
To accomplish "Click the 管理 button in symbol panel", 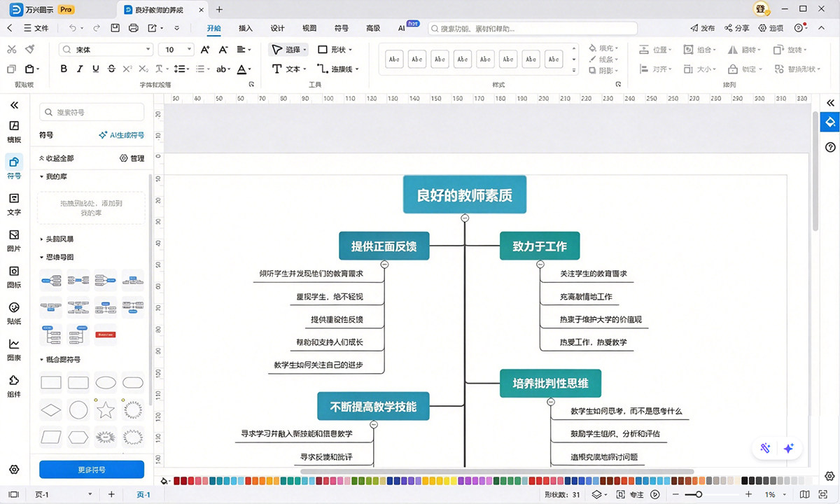I will pos(132,158).
